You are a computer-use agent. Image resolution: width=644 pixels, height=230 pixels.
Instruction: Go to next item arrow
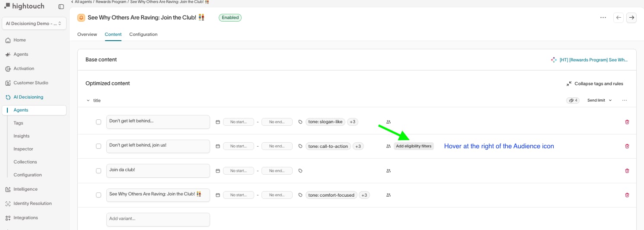pyautogui.click(x=631, y=18)
